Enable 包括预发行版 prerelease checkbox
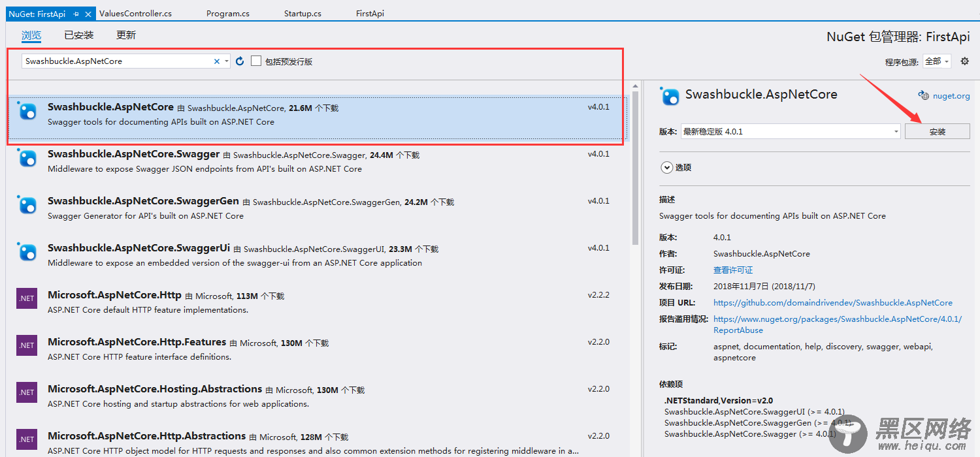 [x=256, y=61]
